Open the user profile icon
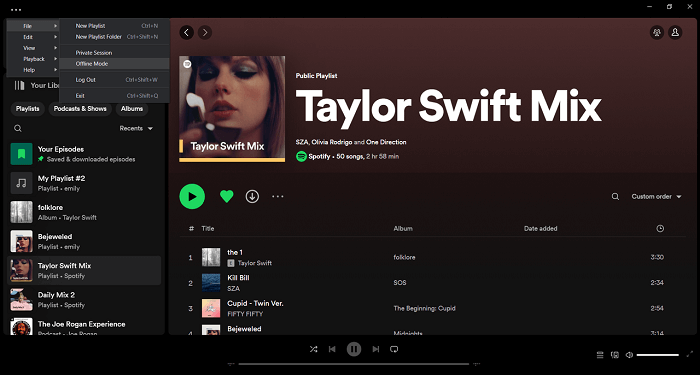This screenshot has height=375, width=700. 675,32
